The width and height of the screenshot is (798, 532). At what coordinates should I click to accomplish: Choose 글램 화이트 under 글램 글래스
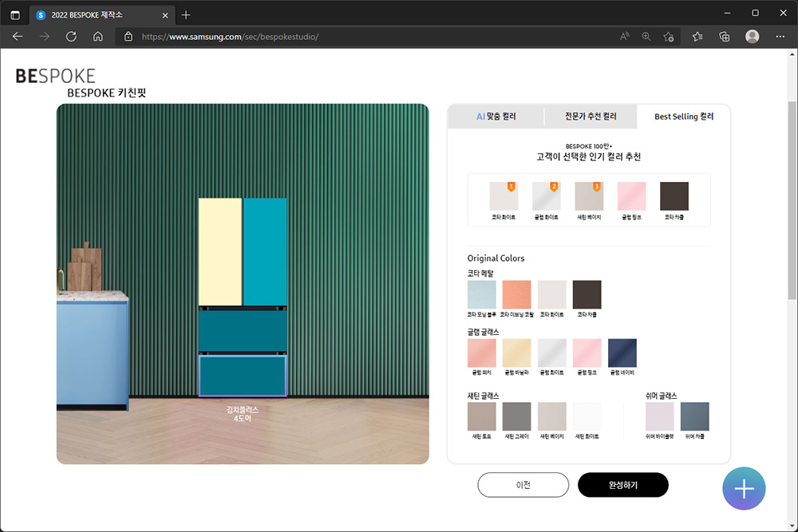click(551, 353)
